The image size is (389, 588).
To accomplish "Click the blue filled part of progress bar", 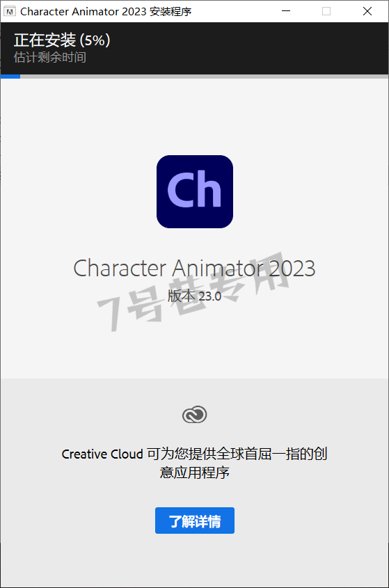I will pyautogui.click(x=10, y=77).
